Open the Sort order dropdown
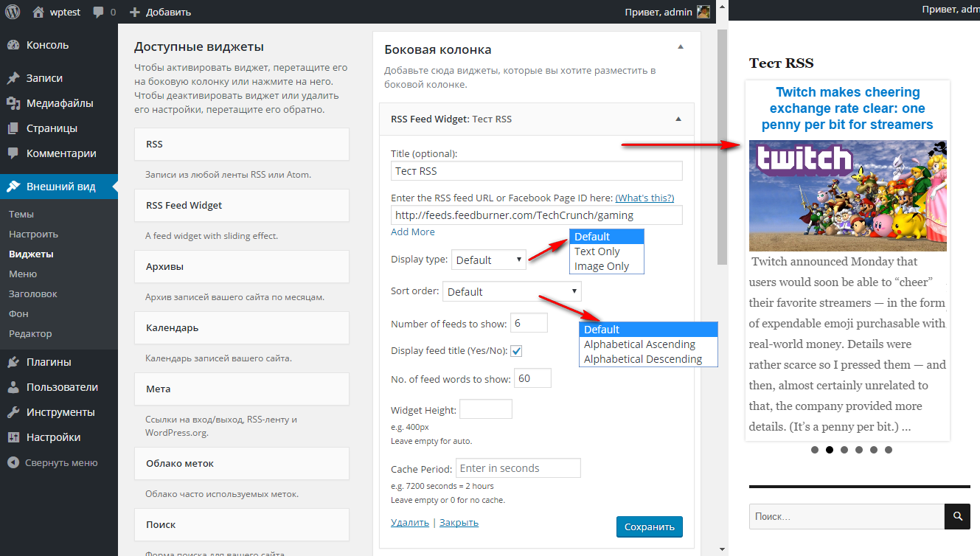The image size is (980, 556). pos(512,291)
